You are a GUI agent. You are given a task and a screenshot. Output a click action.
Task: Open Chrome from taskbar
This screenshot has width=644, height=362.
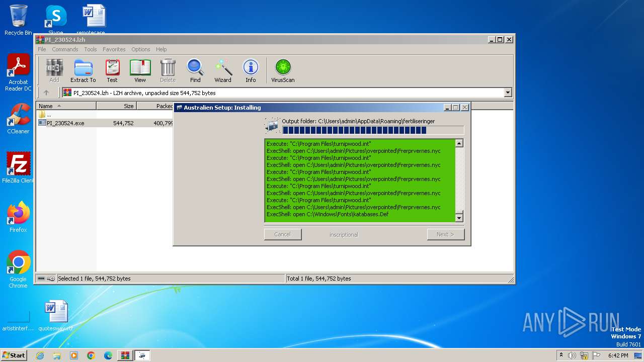[91, 355]
